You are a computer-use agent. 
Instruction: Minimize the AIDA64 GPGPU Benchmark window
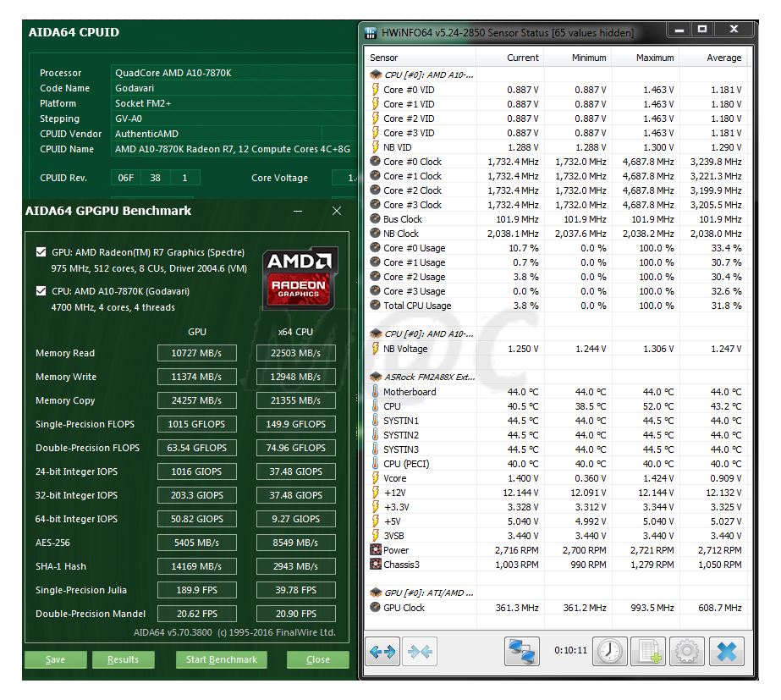tap(298, 212)
